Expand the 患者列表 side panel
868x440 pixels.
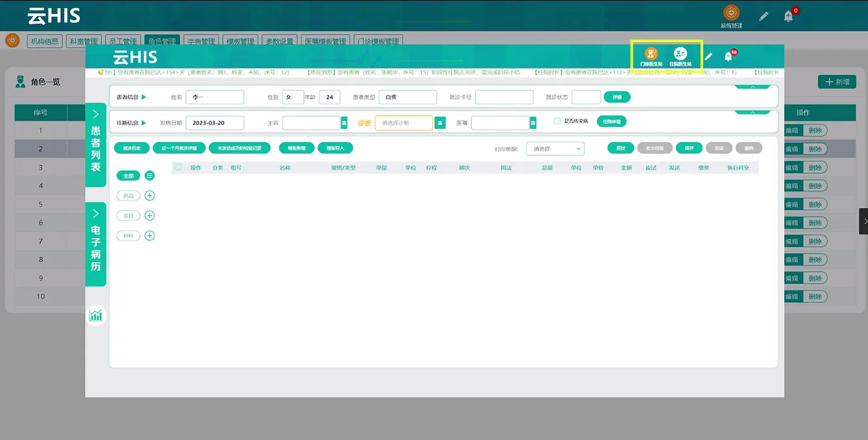coord(95,145)
